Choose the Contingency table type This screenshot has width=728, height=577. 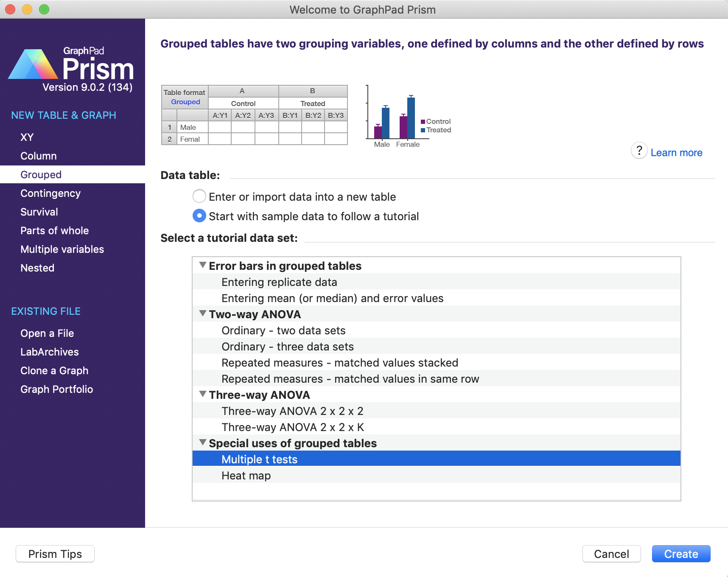(50, 193)
